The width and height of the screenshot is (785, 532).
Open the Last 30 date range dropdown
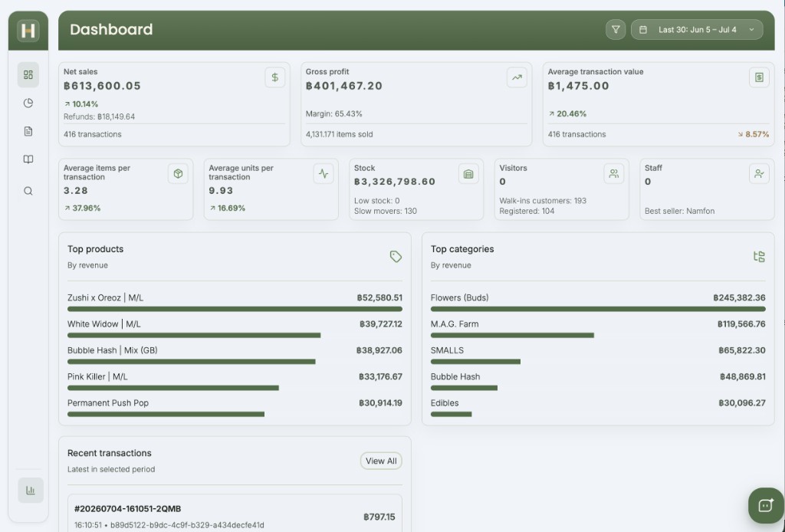click(697, 30)
